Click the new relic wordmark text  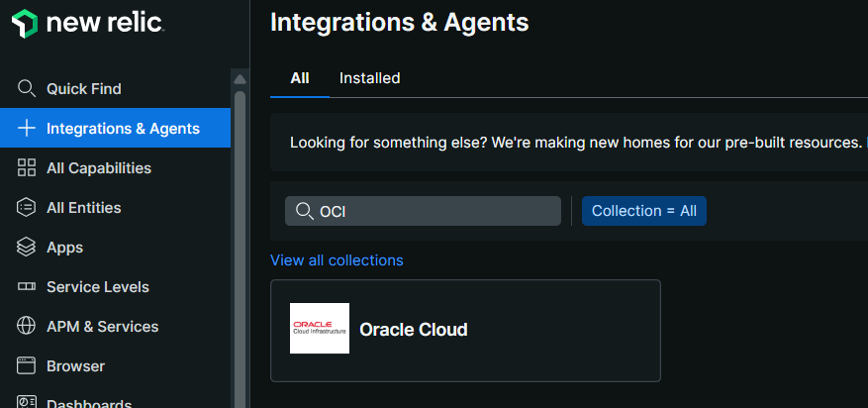(105, 23)
